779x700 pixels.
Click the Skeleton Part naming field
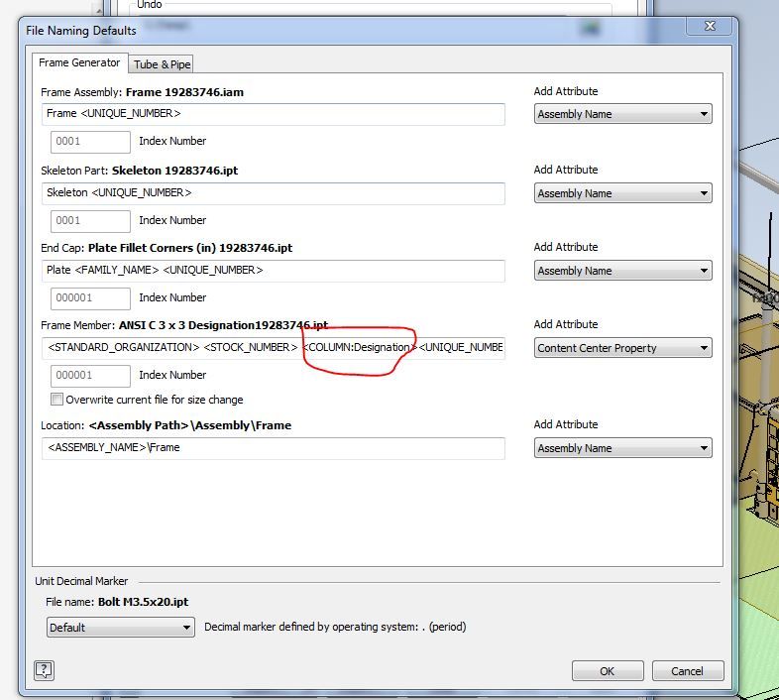click(274, 193)
